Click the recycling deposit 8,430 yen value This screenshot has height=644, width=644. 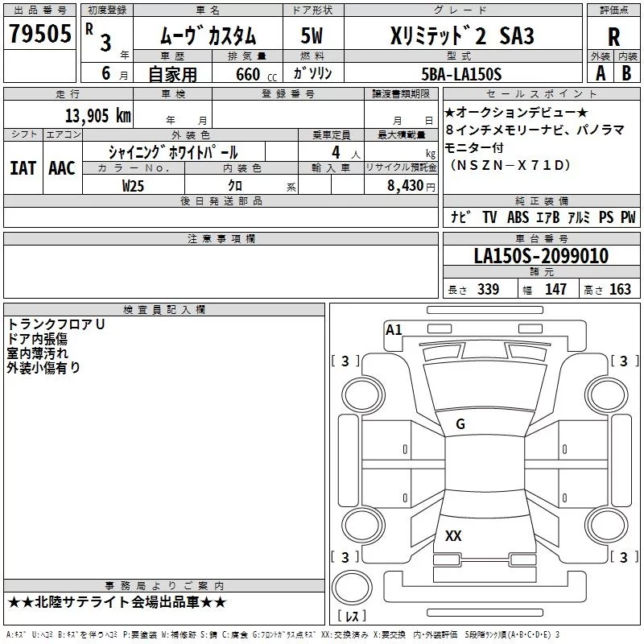[411, 185]
